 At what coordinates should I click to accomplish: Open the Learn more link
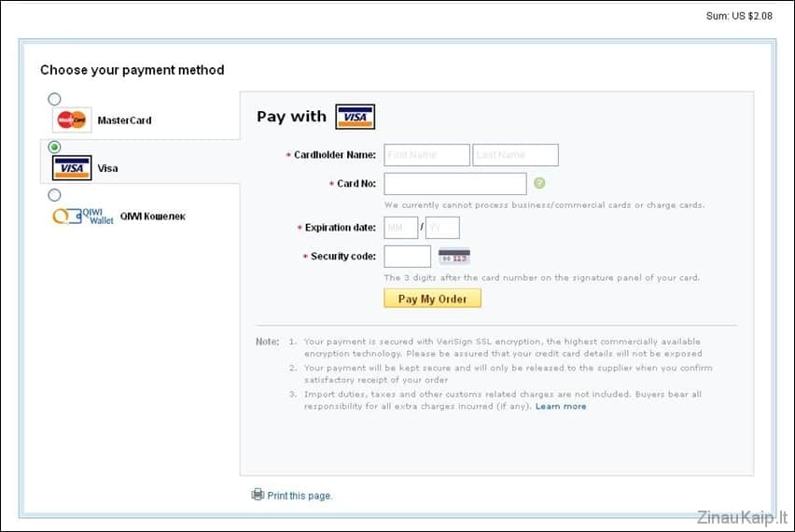[x=561, y=406]
